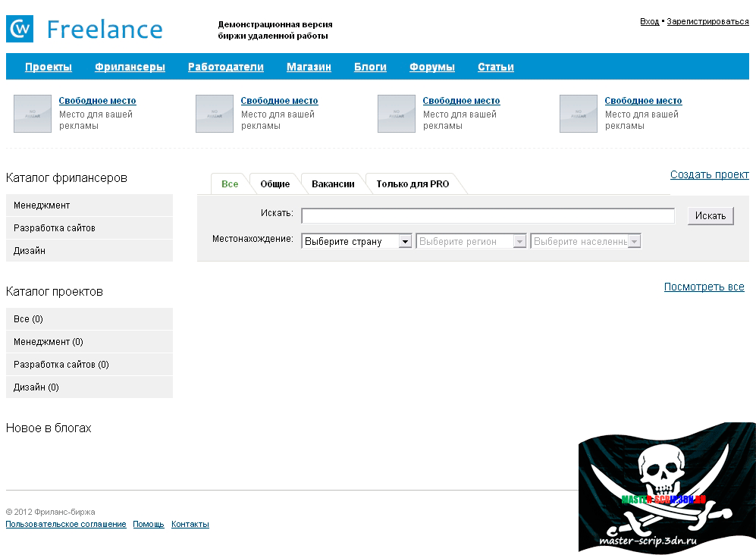Open the Пользовательское соглашение footer link
Viewport: 756px width, 555px height.
[x=66, y=525]
